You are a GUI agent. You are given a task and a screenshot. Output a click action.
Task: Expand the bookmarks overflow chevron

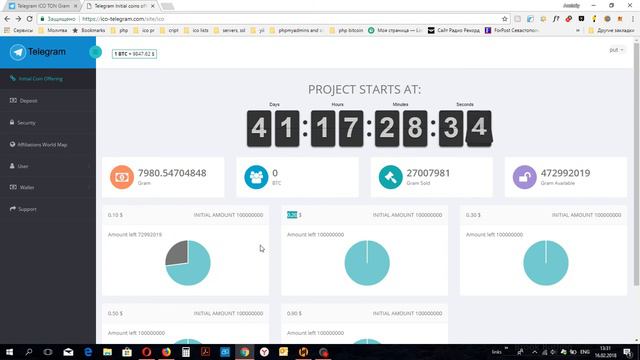coord(578,30)
